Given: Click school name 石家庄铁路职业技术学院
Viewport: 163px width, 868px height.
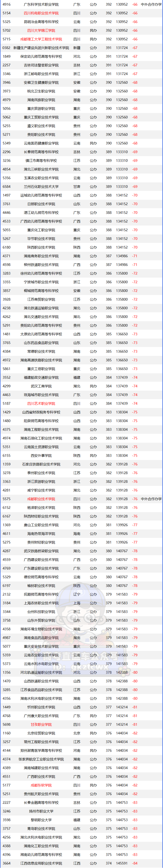Looking at the screenshot, I should point(41,464).
